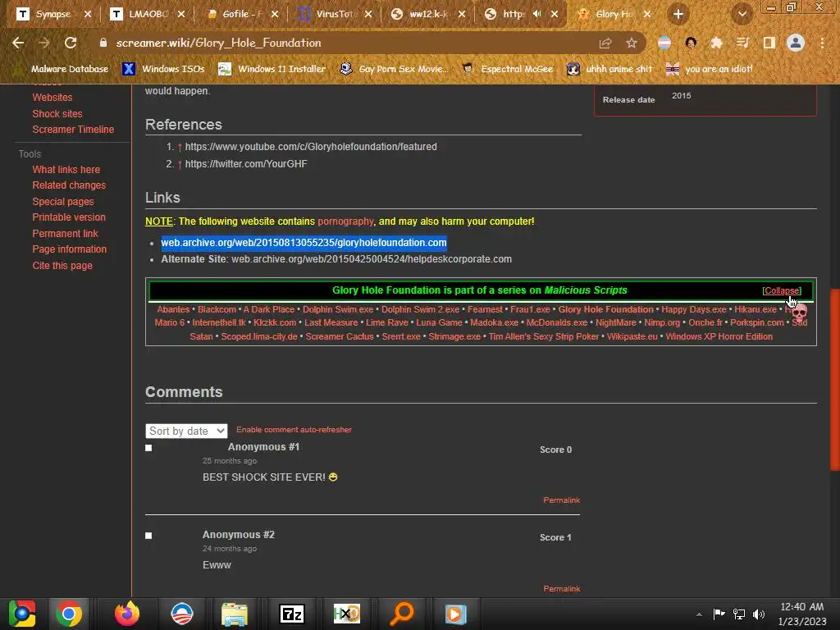Toggle the browser side panel icon
The image size is (840, 630).
point(769,43)
